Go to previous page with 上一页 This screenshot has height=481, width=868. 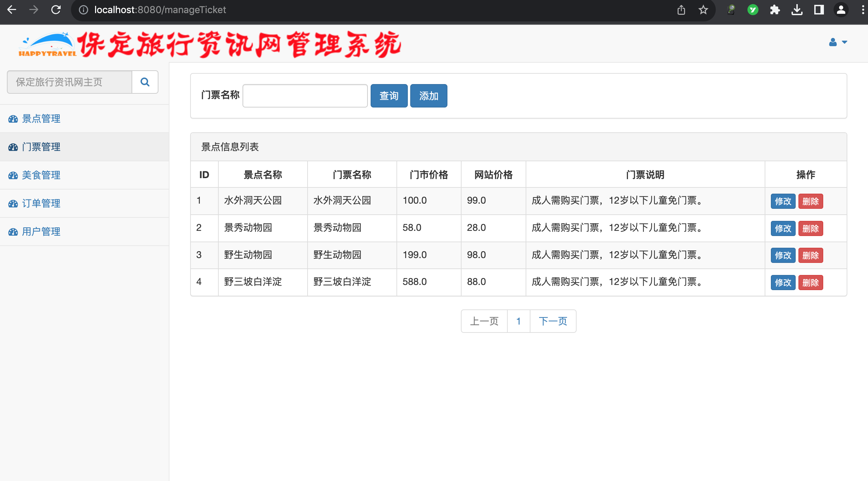(x=484, y=321)
